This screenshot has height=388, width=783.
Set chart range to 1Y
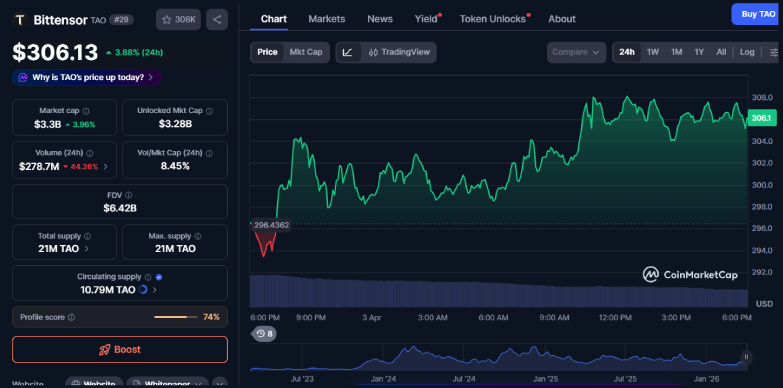click(699, 52)
